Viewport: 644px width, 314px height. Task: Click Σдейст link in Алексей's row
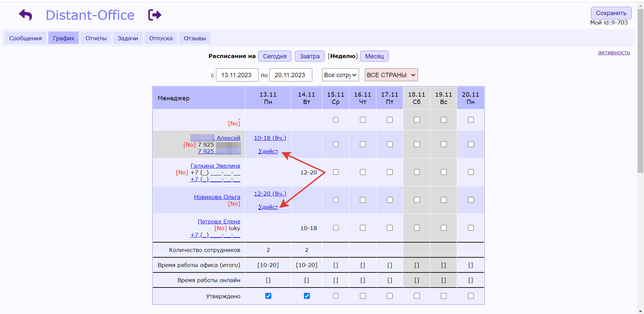pos(268,151)
